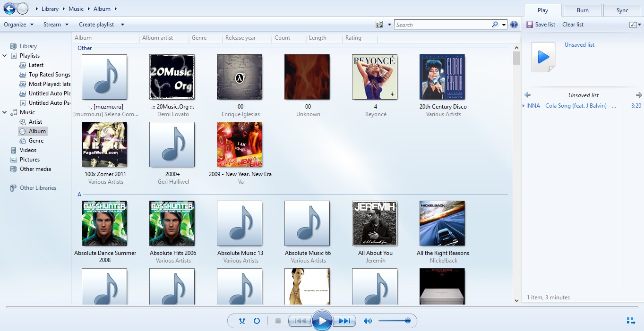The height and width of the screenshot is (331, 644).
Task: Turn shuffle on
Action: tap(242, 321)
